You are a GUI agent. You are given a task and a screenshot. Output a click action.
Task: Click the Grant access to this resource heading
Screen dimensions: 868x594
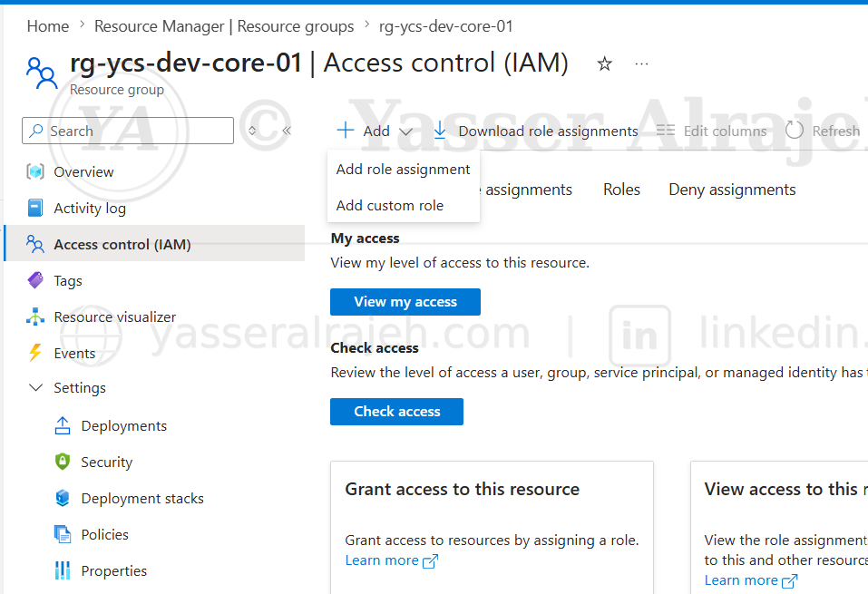click(x=463, y=490)
